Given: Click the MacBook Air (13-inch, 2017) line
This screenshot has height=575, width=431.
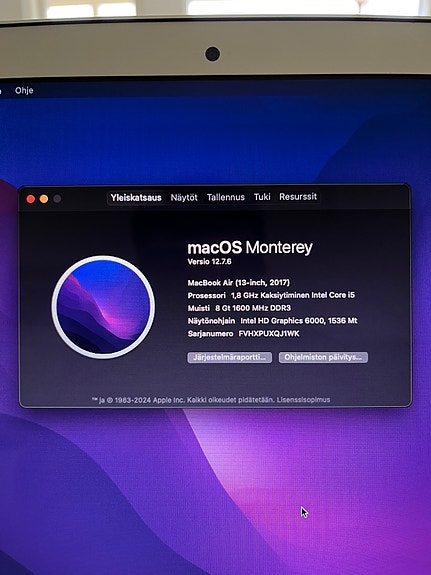Looking at the screenshot, I should click(238, 282).
